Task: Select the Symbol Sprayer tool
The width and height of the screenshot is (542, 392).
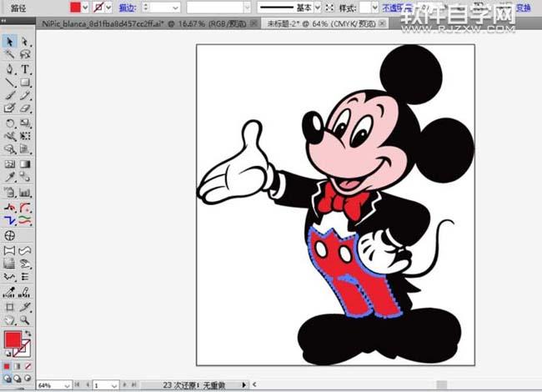Action: click(x=9, y=192)
